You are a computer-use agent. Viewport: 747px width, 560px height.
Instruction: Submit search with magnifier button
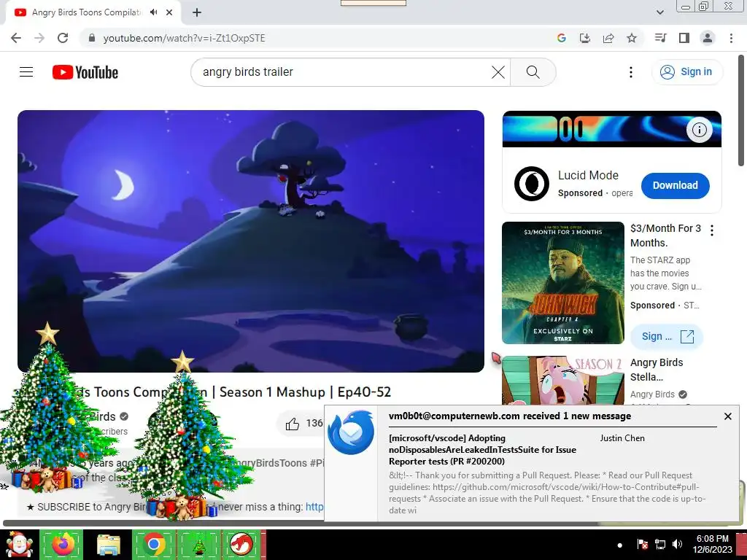pos(533,72)
